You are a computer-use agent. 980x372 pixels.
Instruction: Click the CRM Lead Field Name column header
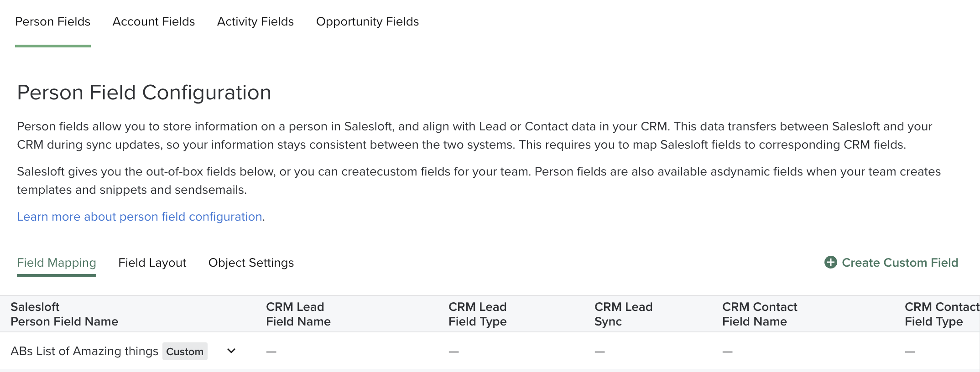click(x=298, y=314)
